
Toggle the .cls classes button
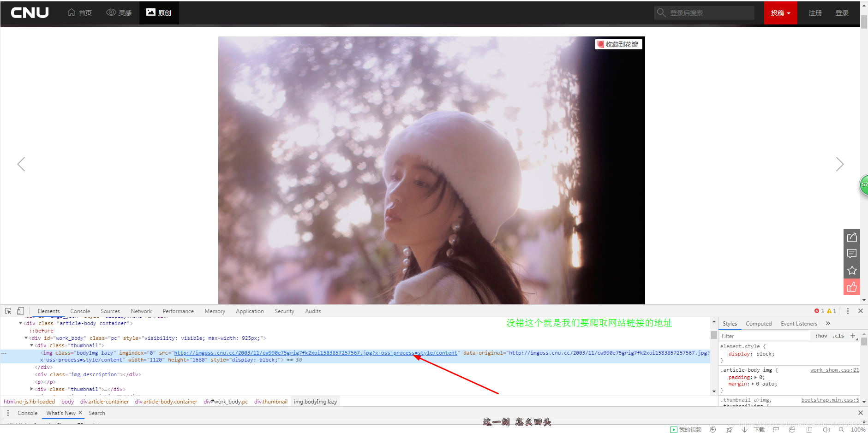tap(838, 336)
